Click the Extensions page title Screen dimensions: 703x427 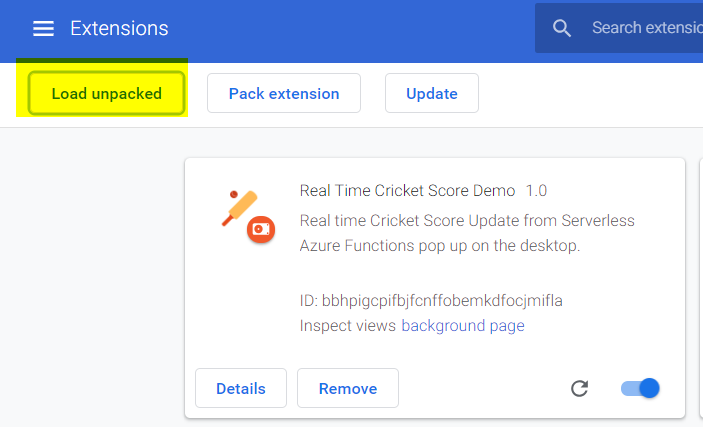pyautogui.click(x=119, y=29)
